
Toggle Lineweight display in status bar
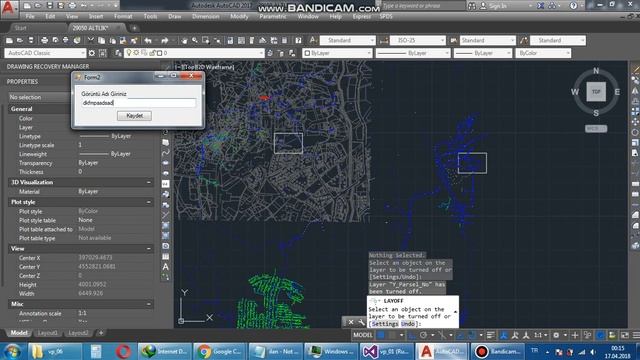pyautogui.click(x=491, y=335)
